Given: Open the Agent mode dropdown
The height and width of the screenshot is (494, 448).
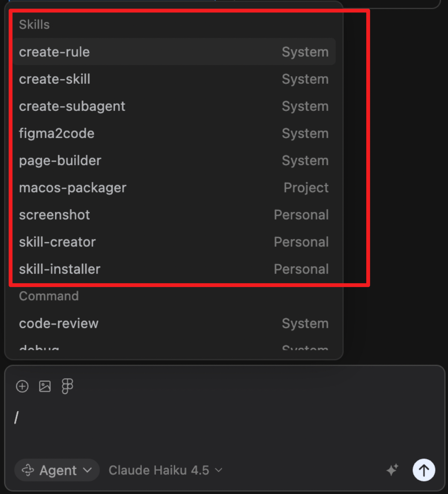Looking at the screenshot, I should [x=57, y=470].
